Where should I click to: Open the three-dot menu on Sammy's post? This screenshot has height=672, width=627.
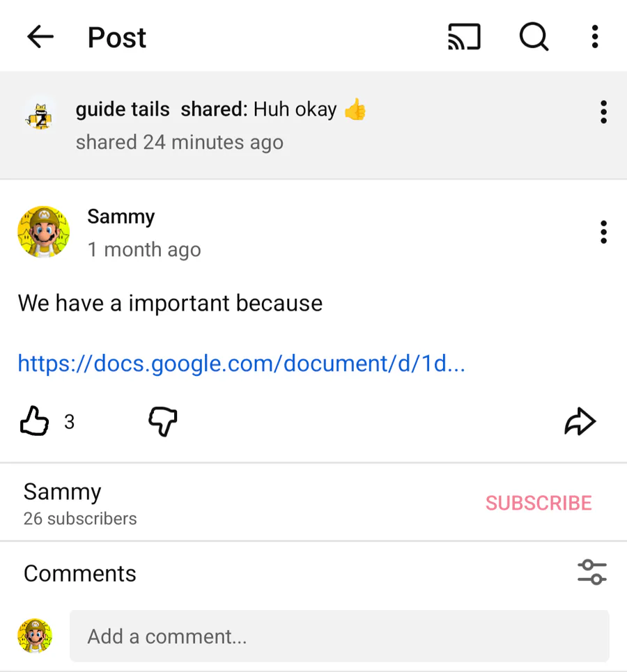(603, 232)
